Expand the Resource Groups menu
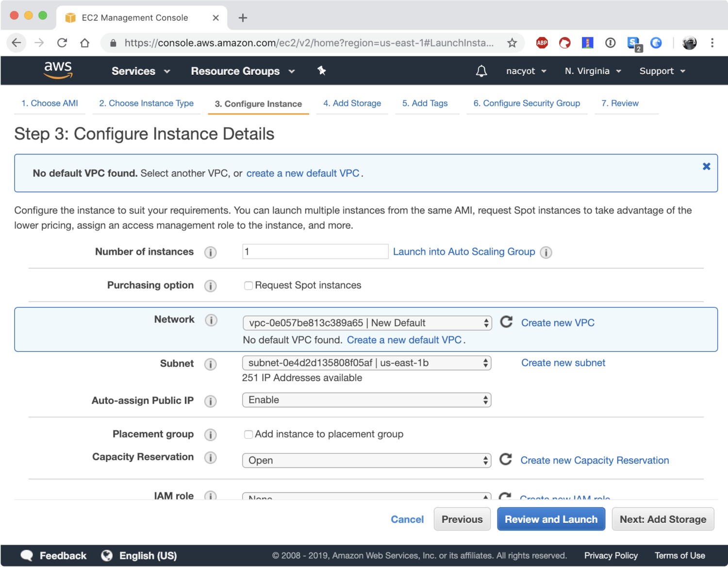This screenshot has height=567, width=728. coord(243,71)
